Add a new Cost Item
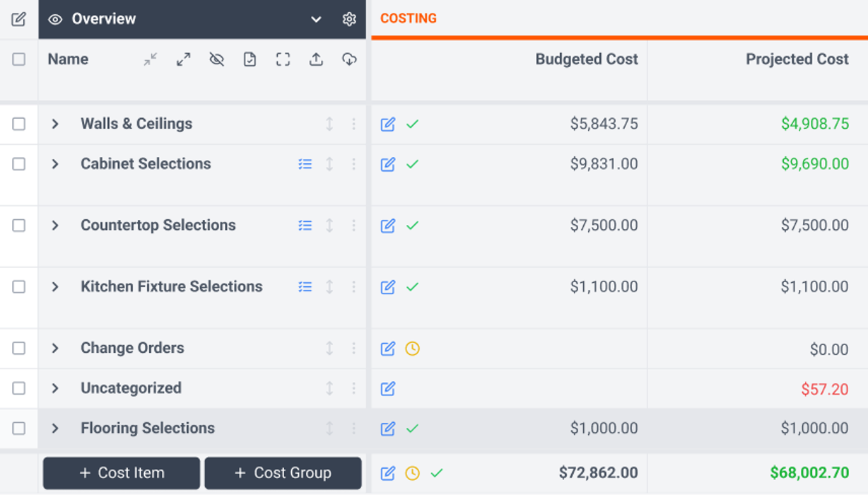Viewport: 868px width, 495px height. [122, 473]
